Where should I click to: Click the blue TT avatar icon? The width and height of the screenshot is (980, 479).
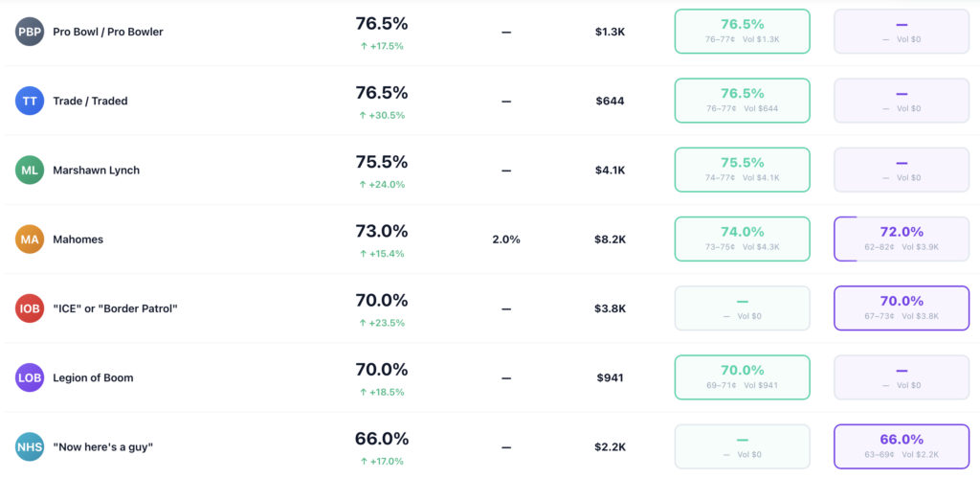30,101
